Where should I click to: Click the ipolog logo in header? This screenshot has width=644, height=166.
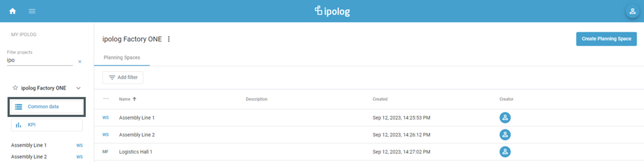coord(332,11)
